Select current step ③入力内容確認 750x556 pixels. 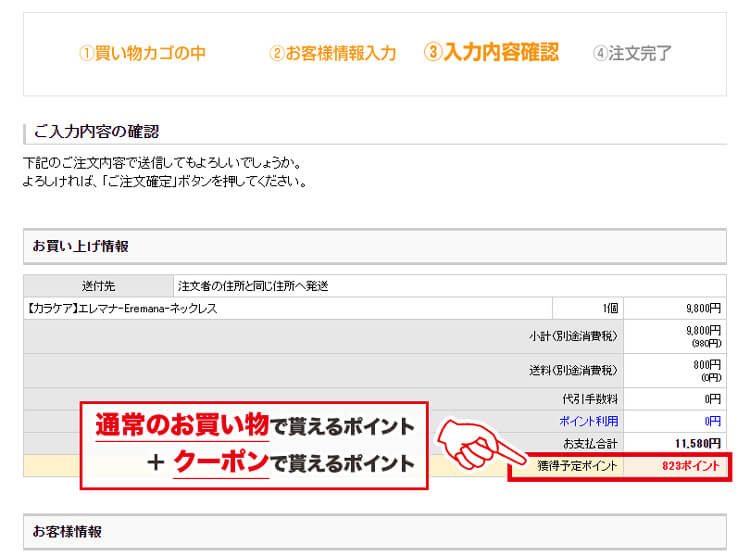click(491, 52)
